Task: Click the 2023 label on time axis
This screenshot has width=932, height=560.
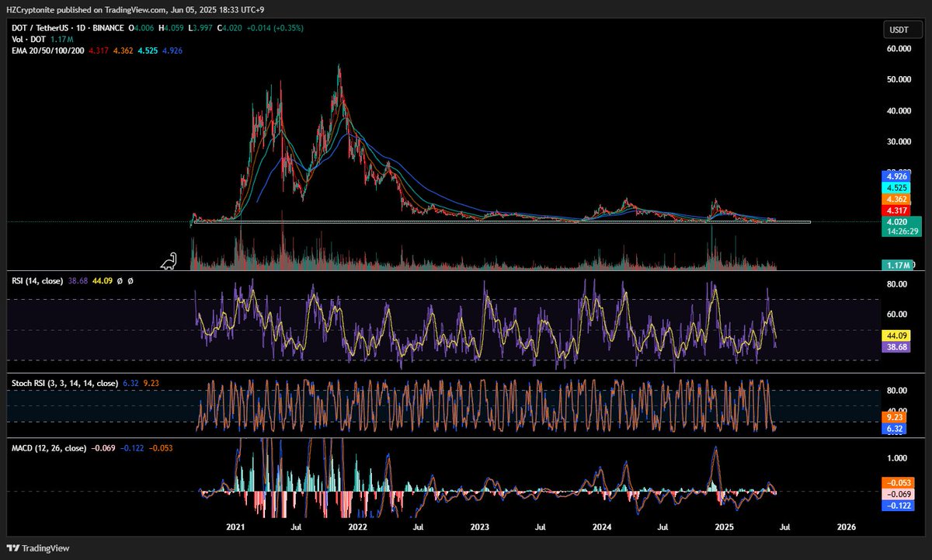Action: [x=480, y=527]
